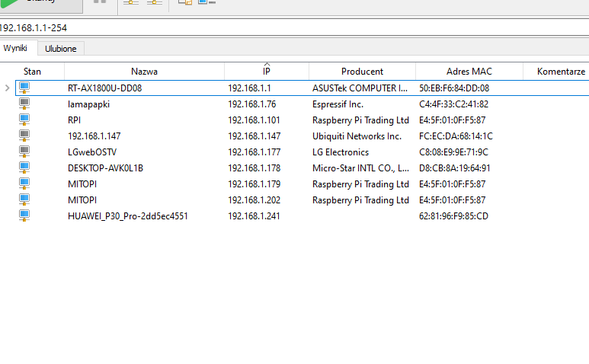
Task: Click IP address 192.168.1.76
Action: 252,104
